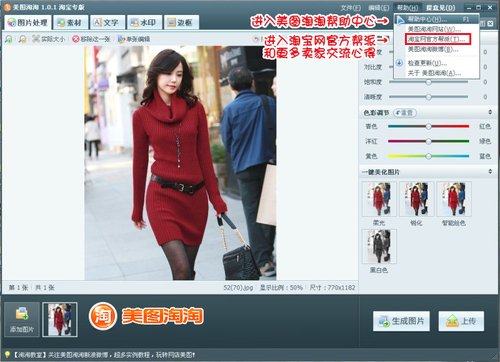Image resolution: width=500 pixels, height=362 pixels.
Task: Choose 美图淘淘微博(B) from the help menu
Action: (x=437, y=49)
